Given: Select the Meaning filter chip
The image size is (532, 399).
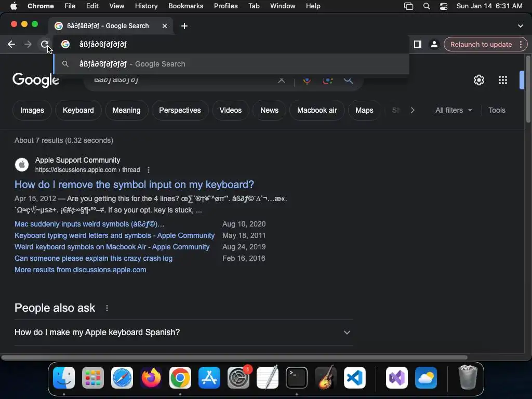Looking at the screenshot, I should (127, 110).
